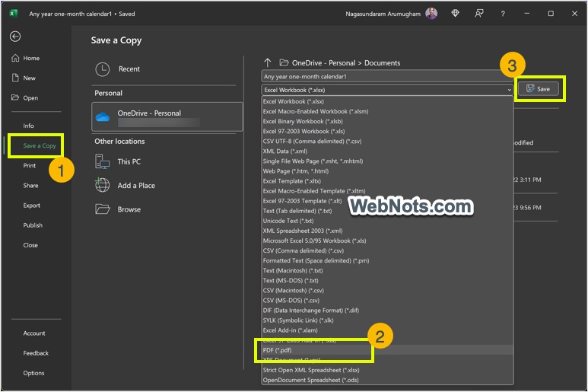Select Print in the left sidebar

[30, 165]
